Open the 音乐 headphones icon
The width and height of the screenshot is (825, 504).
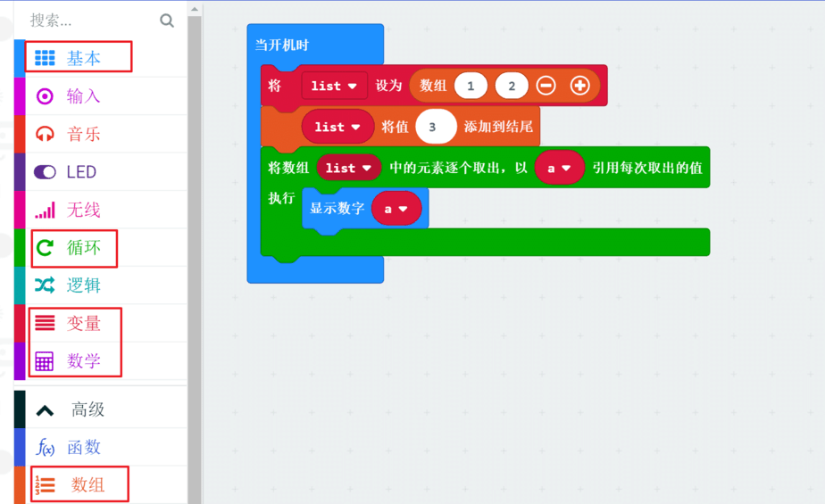[x=45, y=134]
